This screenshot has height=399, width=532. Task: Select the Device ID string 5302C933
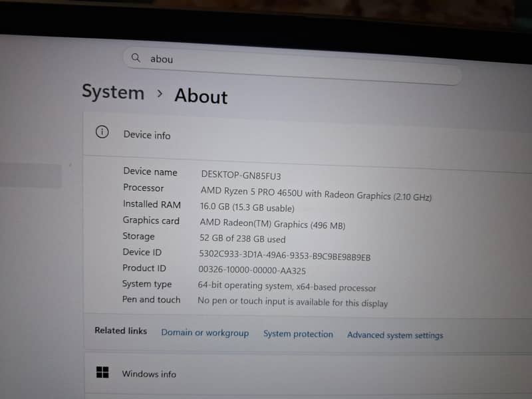click(285, 255)
